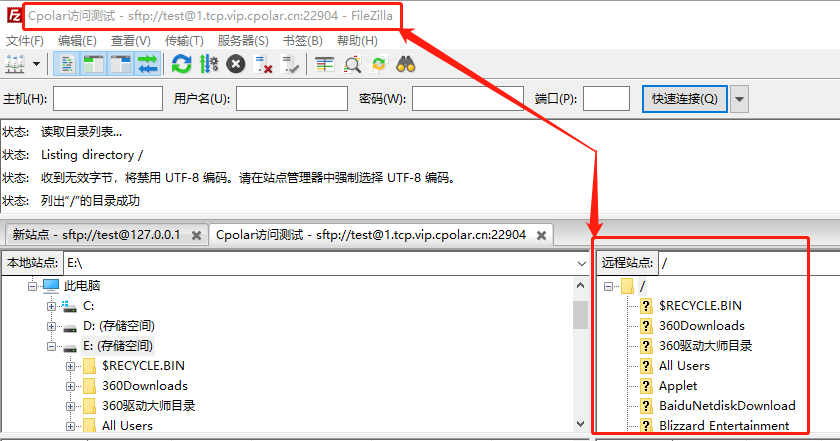Select local folder 360Downloads
840x441 pixels.
click(145, 386)
